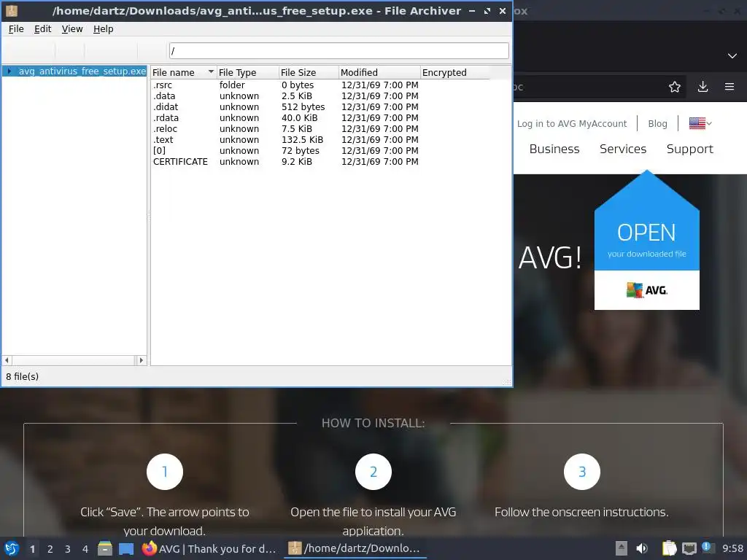Viewport: 747px width, 560px height.
Task: Click the '0 bytes' size cell
Action: click(x=298, y=85)
